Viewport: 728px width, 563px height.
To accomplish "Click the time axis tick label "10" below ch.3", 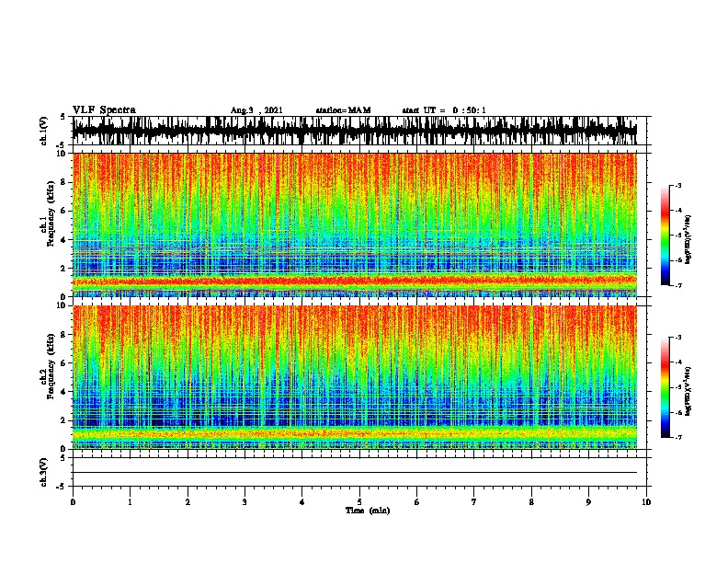I will pos(646,502).
